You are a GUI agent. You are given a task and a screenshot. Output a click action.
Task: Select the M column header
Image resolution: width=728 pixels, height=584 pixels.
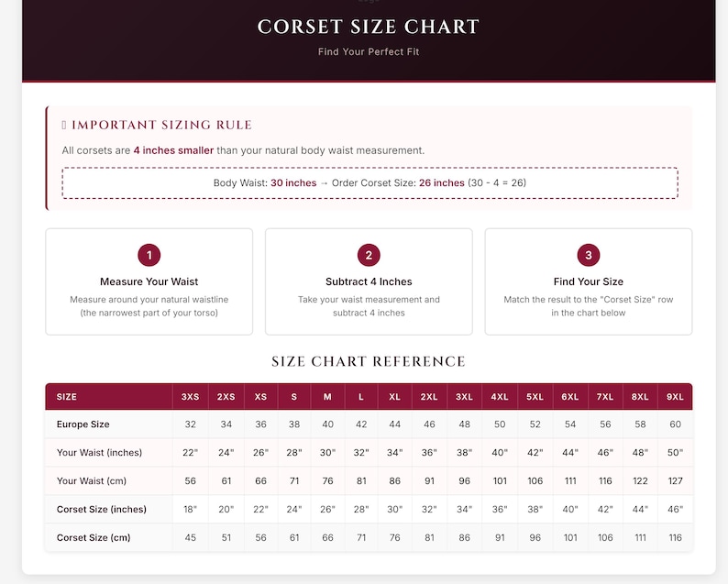tap(328, 397)
